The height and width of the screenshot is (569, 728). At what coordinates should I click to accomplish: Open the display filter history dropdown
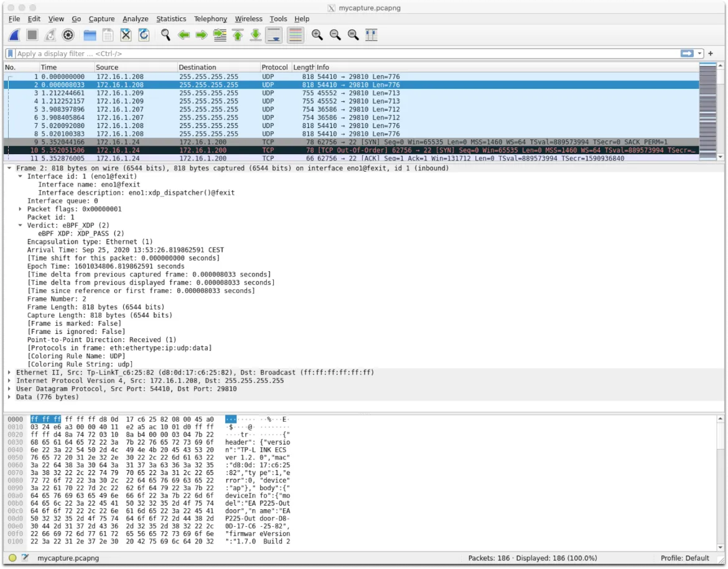tap(699, 54)
